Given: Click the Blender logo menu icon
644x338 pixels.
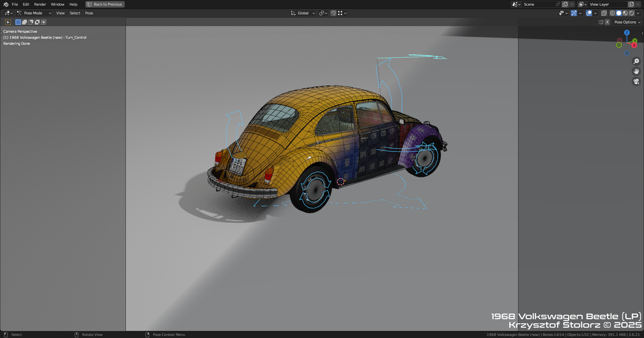Looking at the screenshot, I should pos(6,4).
